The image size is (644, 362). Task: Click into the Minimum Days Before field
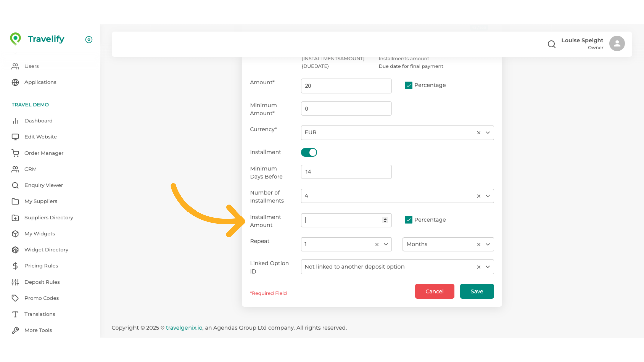(x=346, y=172)
